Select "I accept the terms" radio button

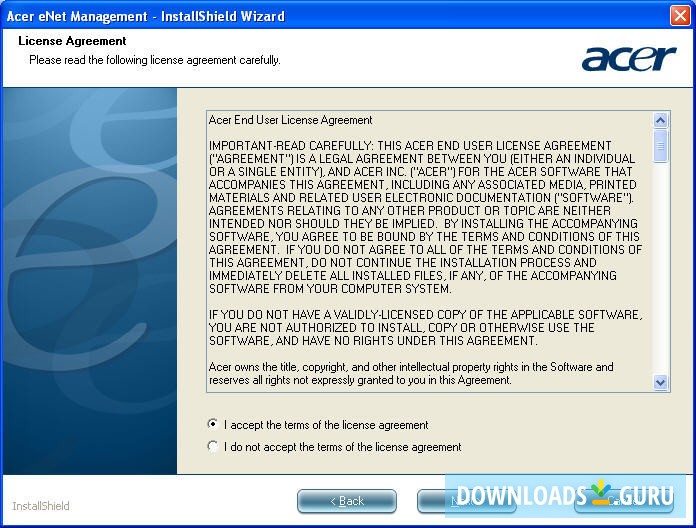pyautogui.click(x=213, y=425)
